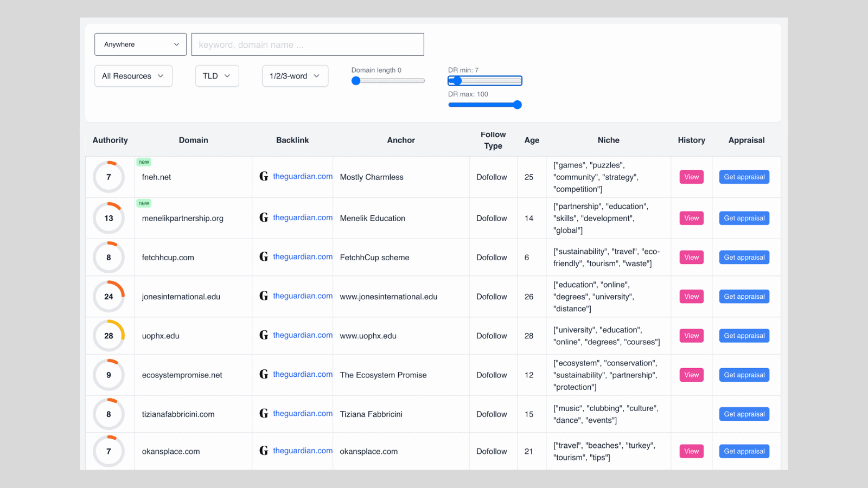
Task: Click the Guardian icon in okansplace.com row
Action: [264, 451]
